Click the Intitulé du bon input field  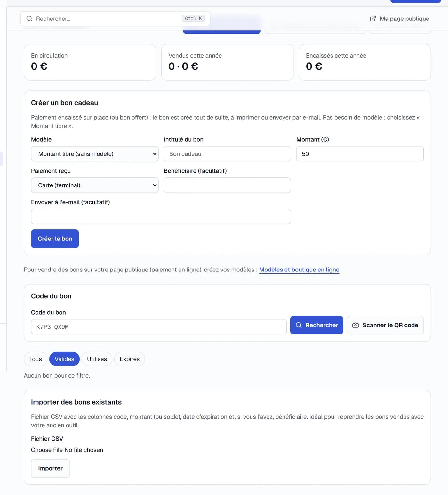click(x=227, y=154)
